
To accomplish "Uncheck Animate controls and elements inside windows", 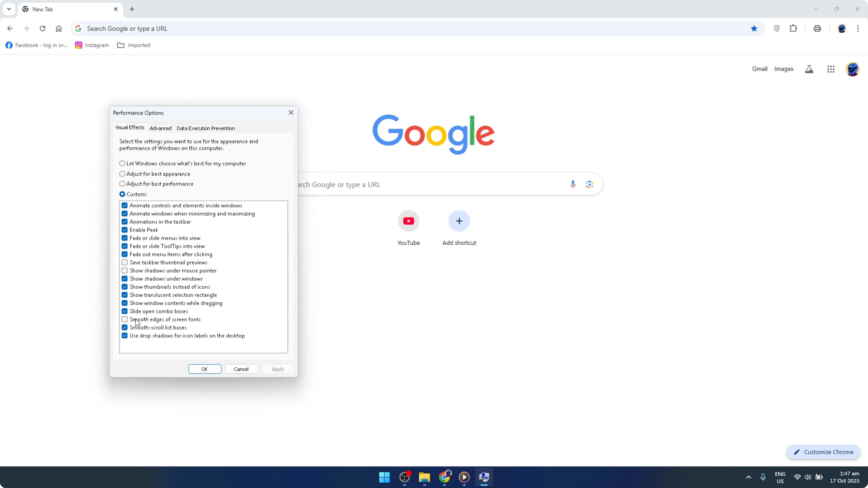I will 125,205.
